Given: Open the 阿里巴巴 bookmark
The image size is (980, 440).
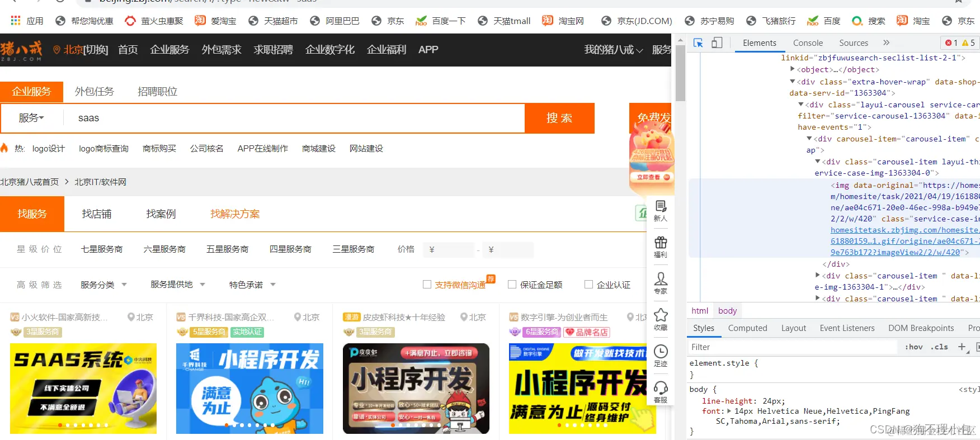Looking at the screenshot, I should pyautogui.click(x=334, y=21).
